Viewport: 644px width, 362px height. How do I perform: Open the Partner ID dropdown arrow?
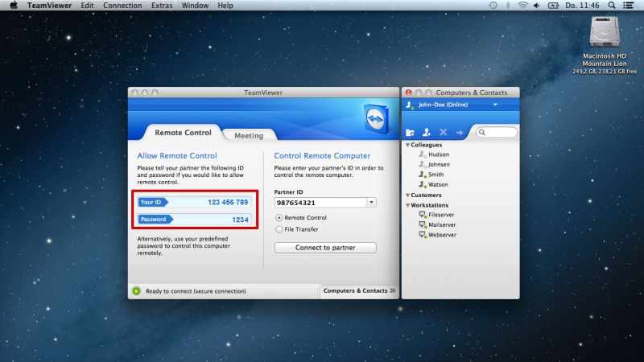(x=371, y=203)
